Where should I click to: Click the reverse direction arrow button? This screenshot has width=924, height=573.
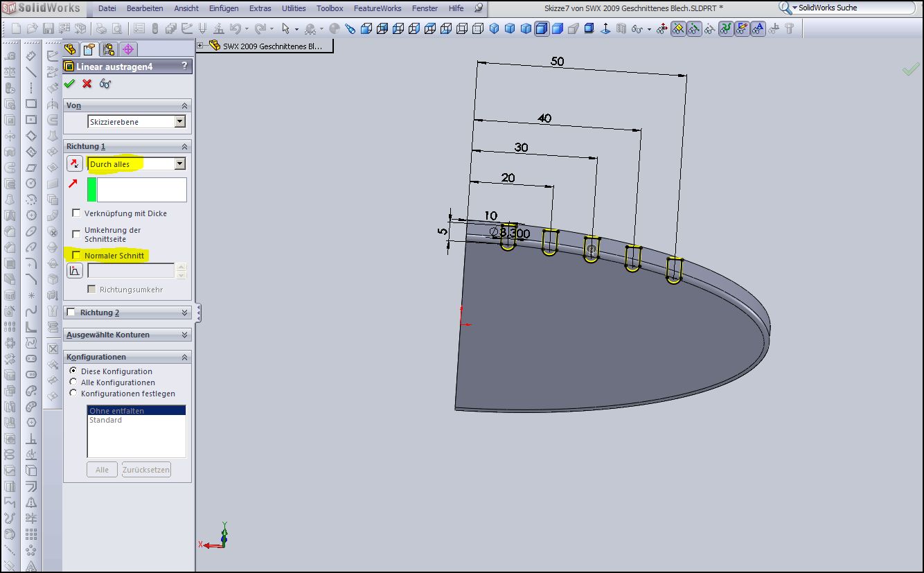(x=74, y=164)
